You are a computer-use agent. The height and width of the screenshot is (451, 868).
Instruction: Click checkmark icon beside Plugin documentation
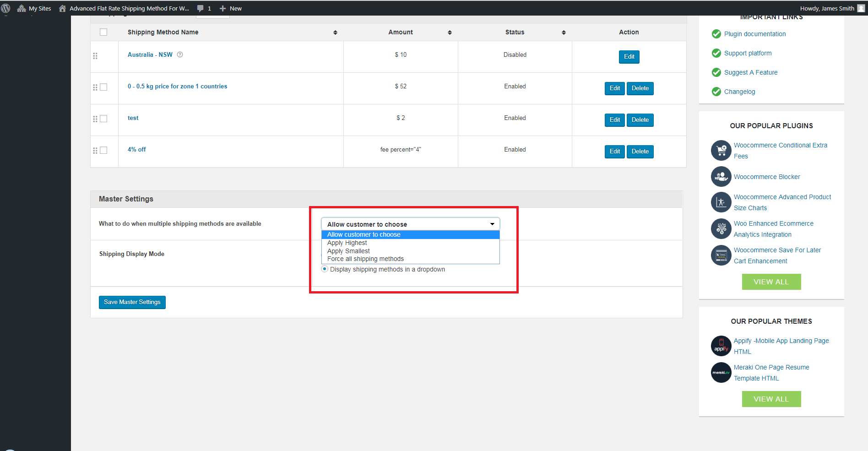716,34
